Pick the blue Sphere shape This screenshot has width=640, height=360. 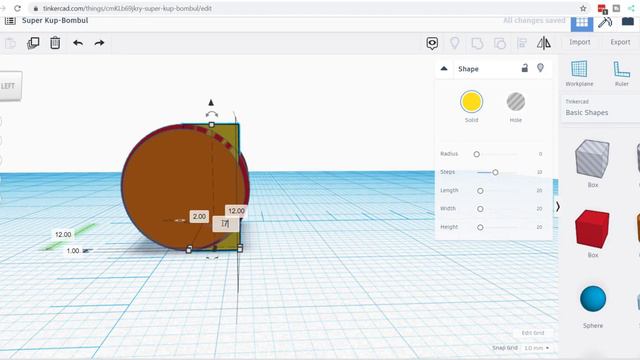click(593, 299)
